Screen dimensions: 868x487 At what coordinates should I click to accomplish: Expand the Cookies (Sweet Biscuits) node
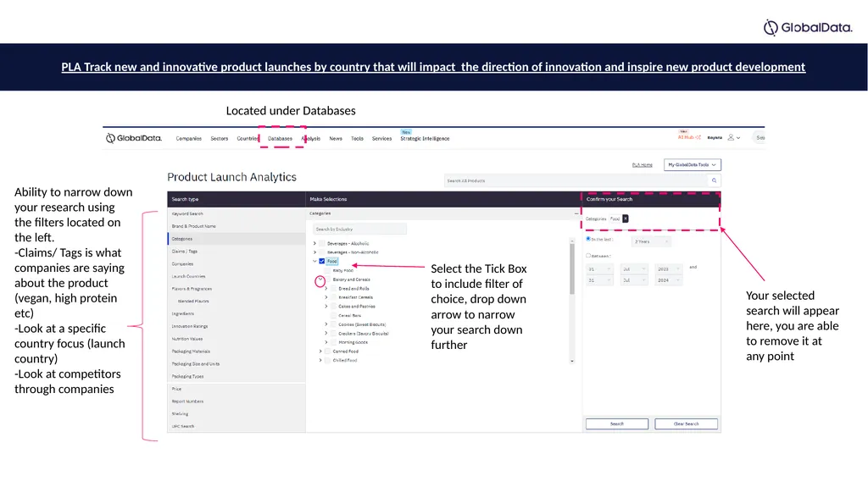[x=326, y=324]
